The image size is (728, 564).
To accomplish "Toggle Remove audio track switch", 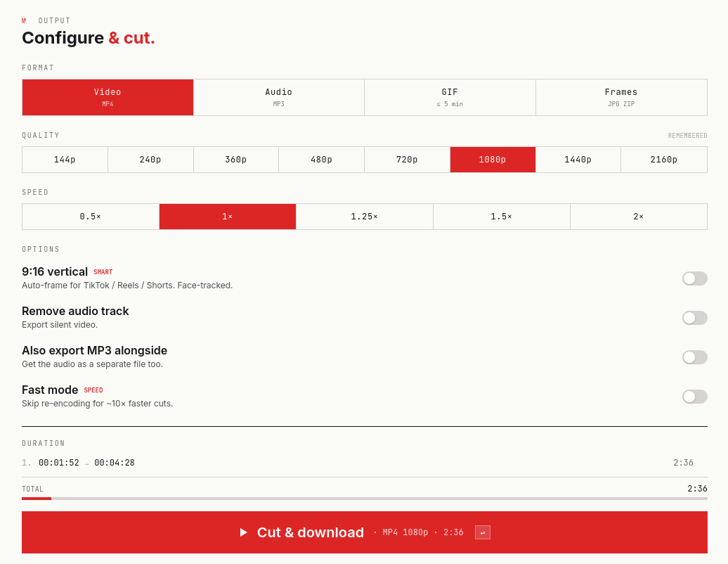I will (694, 319).
